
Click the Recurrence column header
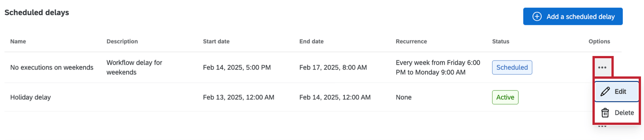[x=411, y=41]
